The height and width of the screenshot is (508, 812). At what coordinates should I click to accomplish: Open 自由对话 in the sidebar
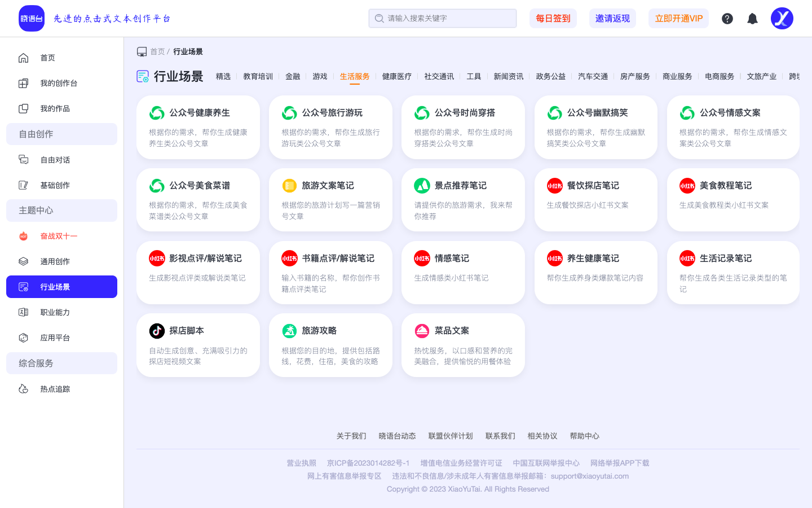55,160
